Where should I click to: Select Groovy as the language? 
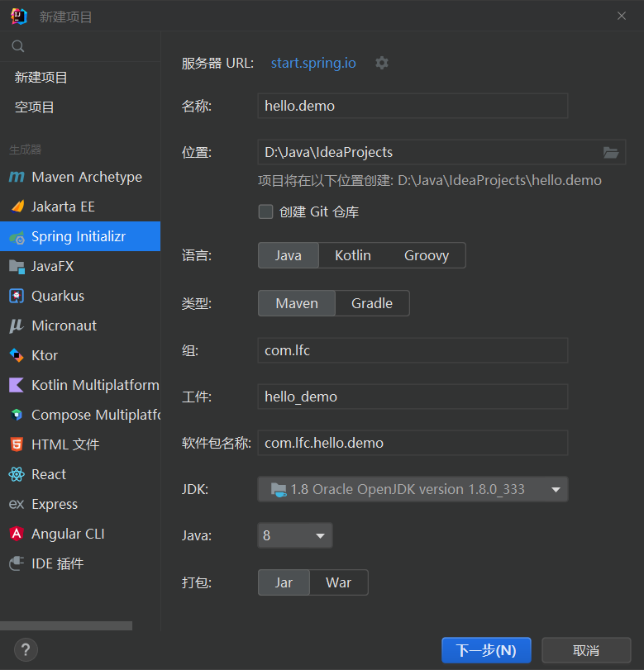[x=427, y=255]
